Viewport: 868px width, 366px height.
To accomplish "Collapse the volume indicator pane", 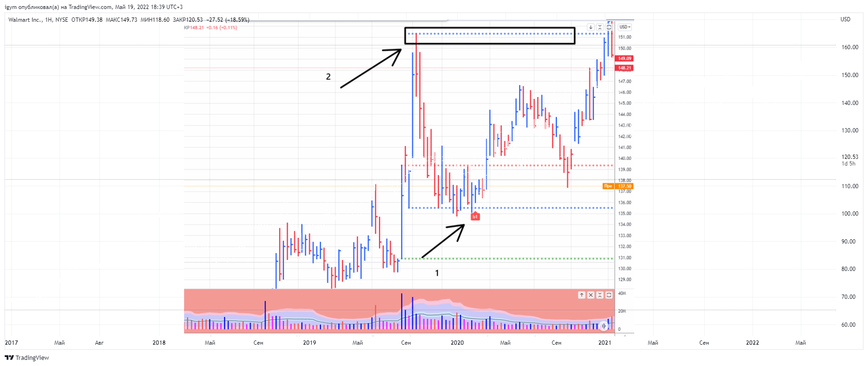I will (x=600, y=295).
